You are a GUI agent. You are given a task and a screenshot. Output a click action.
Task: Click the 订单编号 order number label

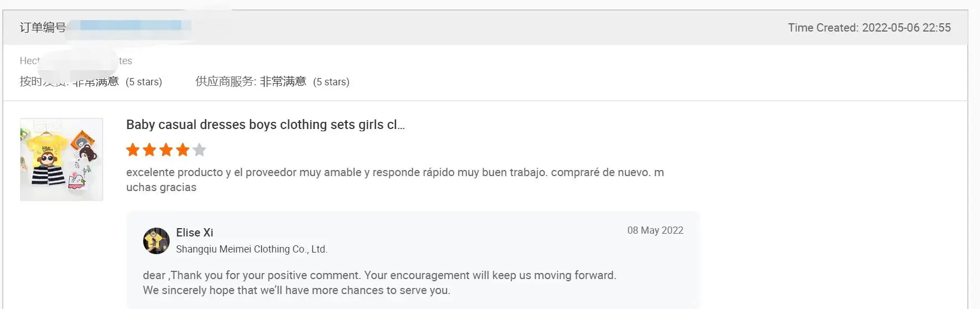[x=43, y=27]
